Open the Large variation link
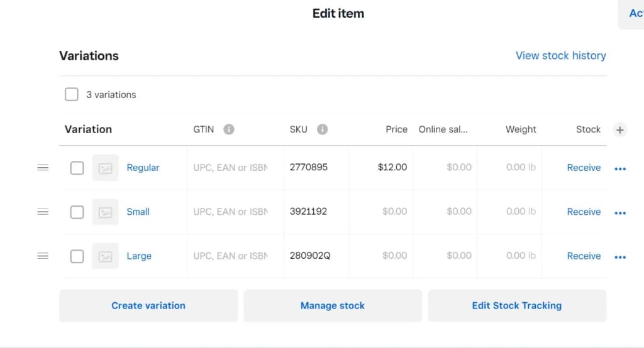 pyautogui.click(x=139, y=256)
